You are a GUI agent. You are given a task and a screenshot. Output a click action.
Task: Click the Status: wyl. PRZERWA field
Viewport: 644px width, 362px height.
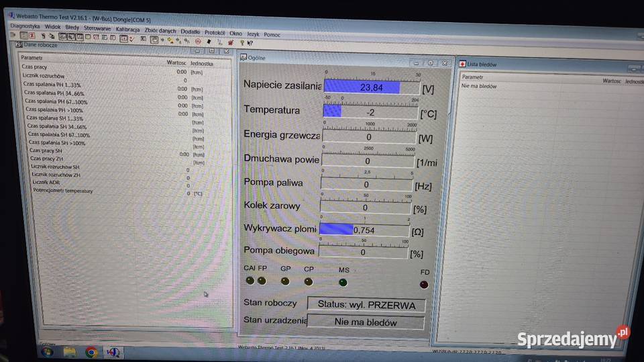tap(366, 304)
